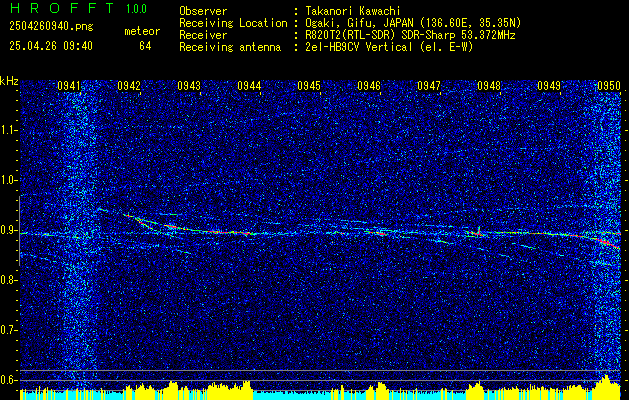629x400 pixels.
Task: Click the 1.1 kHz axis label
Action: click(x=9, y=130)
